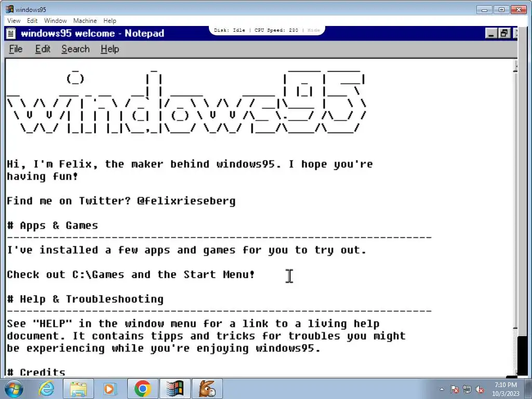Open Notepad's Help menu
Image resolution: width=532 pixels, height=399 pixels.
click(110, 49)
